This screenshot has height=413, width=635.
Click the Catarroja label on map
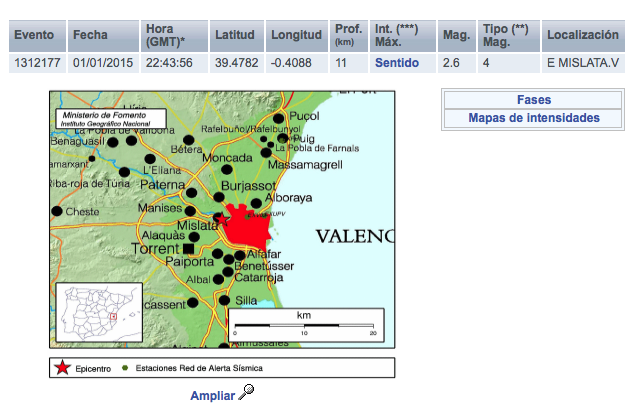click(x=258, y=278)
